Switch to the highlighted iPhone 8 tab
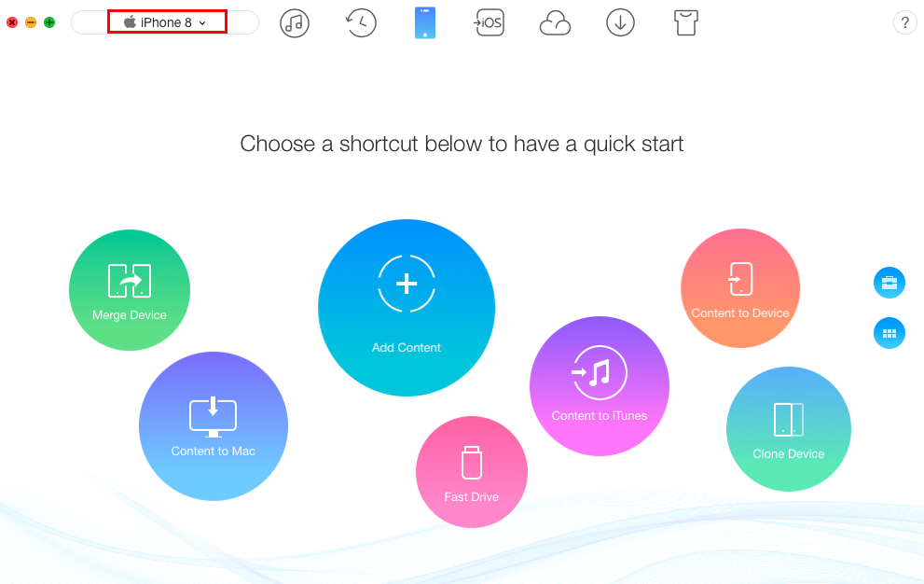 (166, 22)
